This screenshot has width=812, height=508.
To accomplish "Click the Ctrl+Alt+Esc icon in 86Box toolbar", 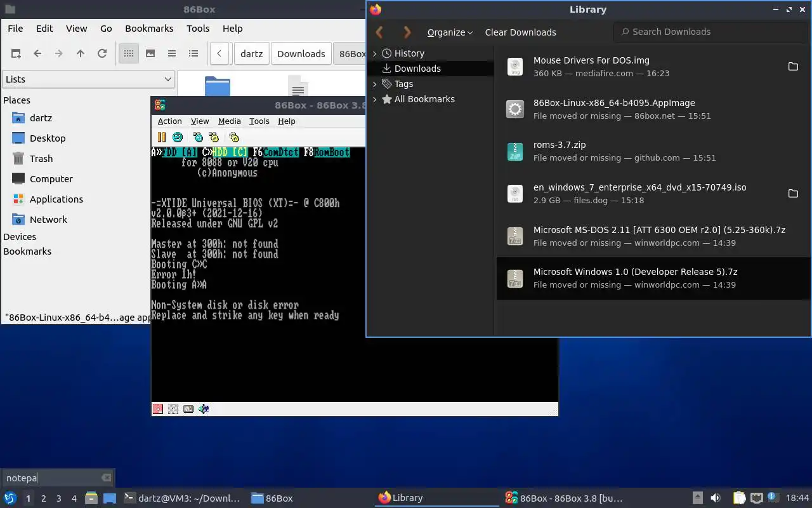I will tap(214, 137).
